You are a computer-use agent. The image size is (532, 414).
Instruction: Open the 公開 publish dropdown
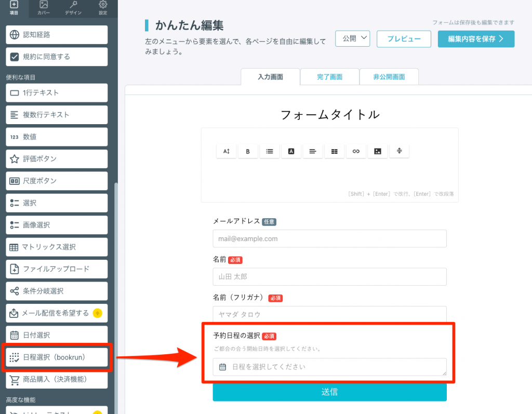352,38
